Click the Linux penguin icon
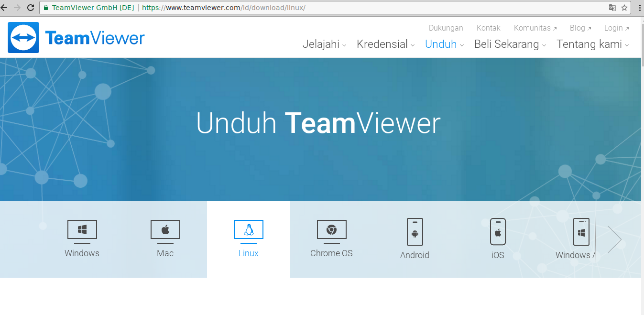 [x=248, y=229]
